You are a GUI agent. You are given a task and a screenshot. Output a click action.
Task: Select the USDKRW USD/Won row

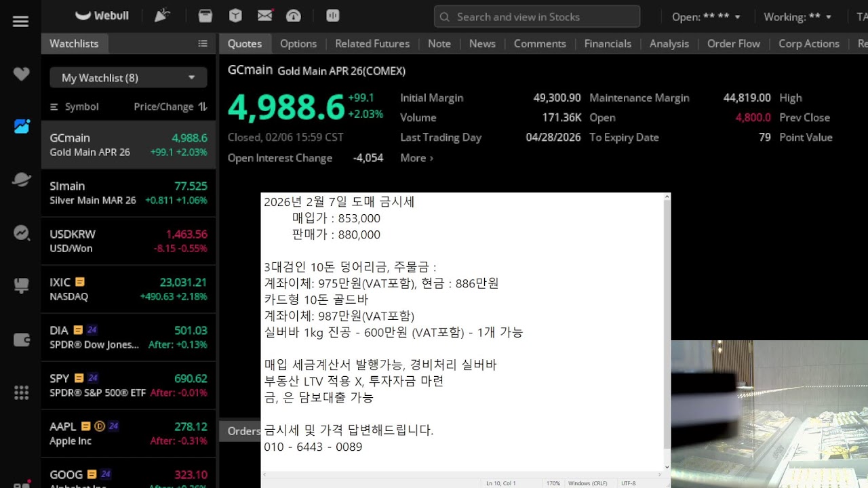pos(128,241)
